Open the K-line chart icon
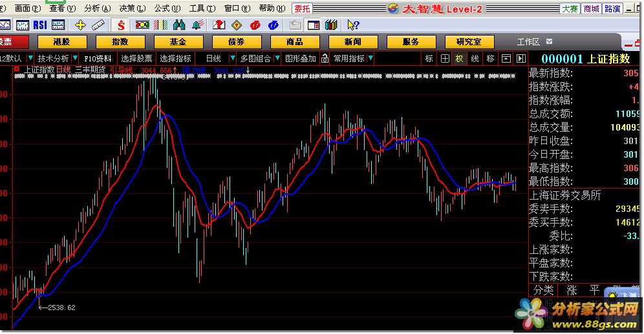Image resolution: width=644 pixels, height=334 pixels. (22, 25)
